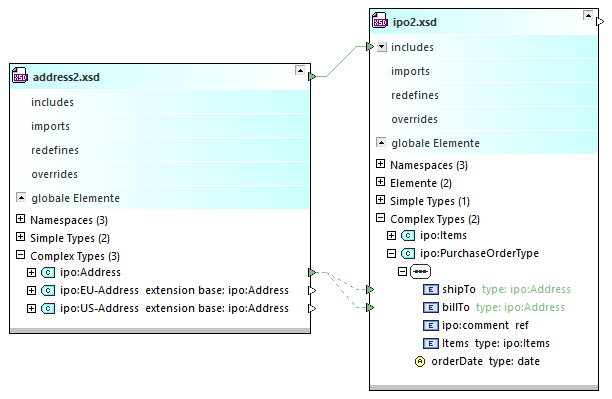612x399 pixels.
Task: Click the complex type icon of ipo:Items
Action: click(x=408, y=235)
